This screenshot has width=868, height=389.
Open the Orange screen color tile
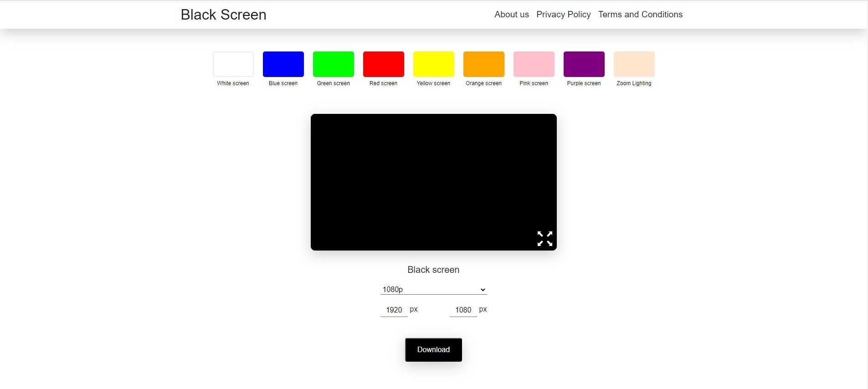[483, 64]
